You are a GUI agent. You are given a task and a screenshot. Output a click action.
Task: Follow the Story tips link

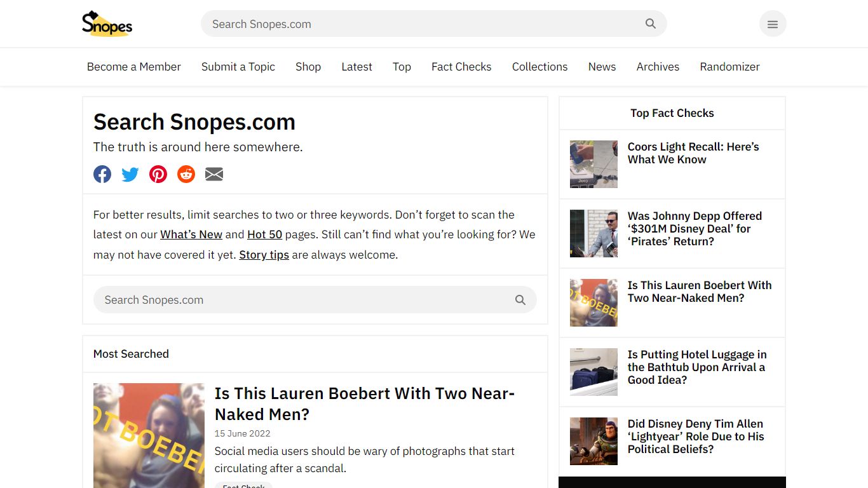pos(264,255)
